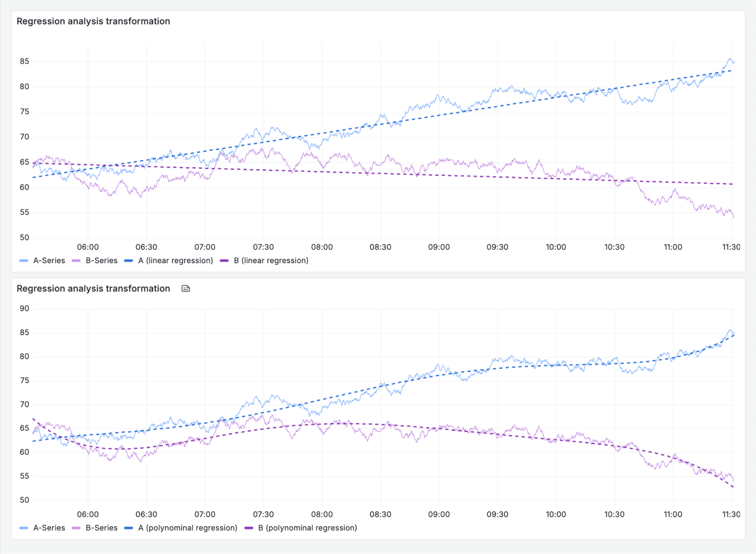Toggle A-Series visibility in the top chart legend
This screenshot has height=554, width=756.
click(49, 260)
